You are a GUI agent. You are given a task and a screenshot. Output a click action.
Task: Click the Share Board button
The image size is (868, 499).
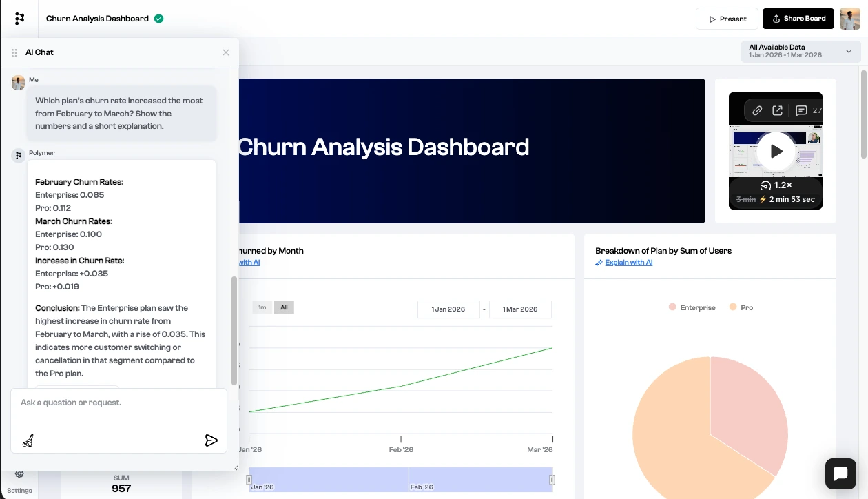(x=798, y=19)
